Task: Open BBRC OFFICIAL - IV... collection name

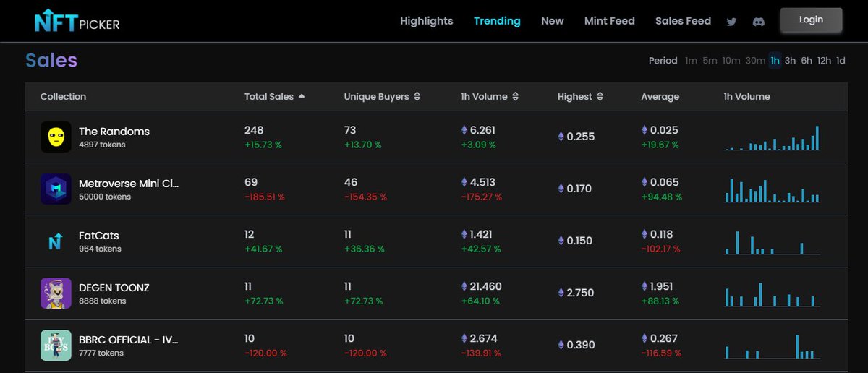Action: pyautogui.click(x=129, y=340)
